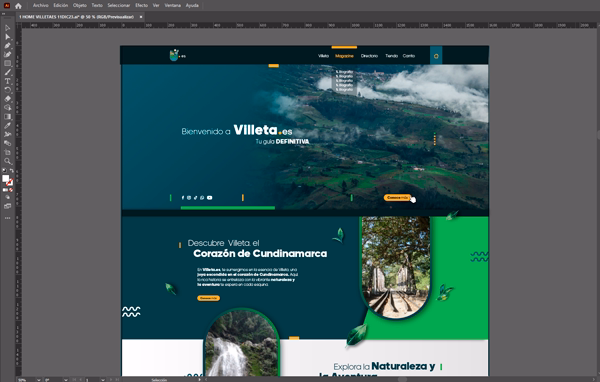The width and height of the screenshot is (600, 382).
Task: Open the Ventana menu
Action: (173, 5)
